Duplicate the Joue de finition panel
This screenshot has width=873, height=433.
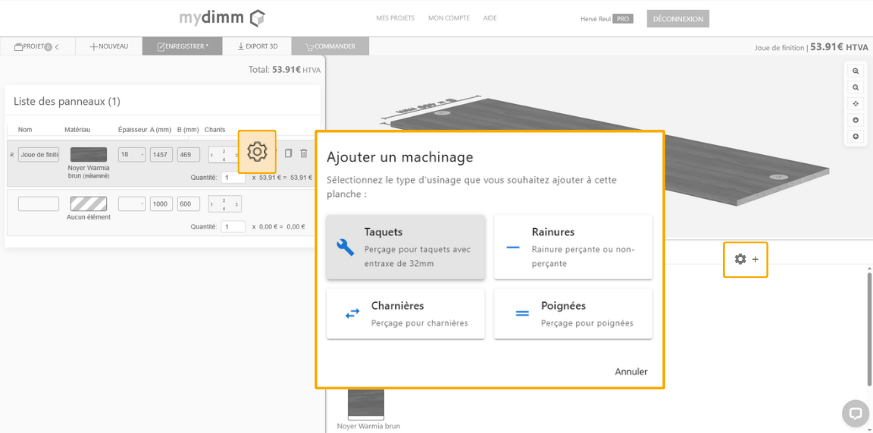tap(288, 153)
